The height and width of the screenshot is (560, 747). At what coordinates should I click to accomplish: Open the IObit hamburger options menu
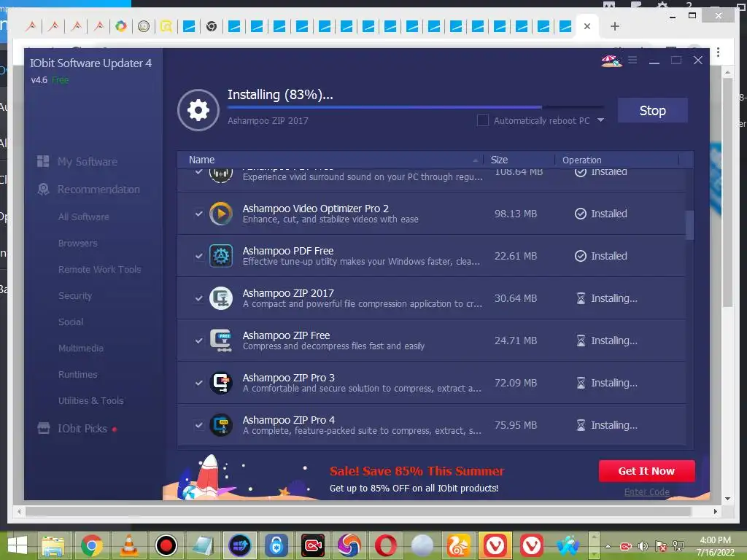tap(632, 60)
